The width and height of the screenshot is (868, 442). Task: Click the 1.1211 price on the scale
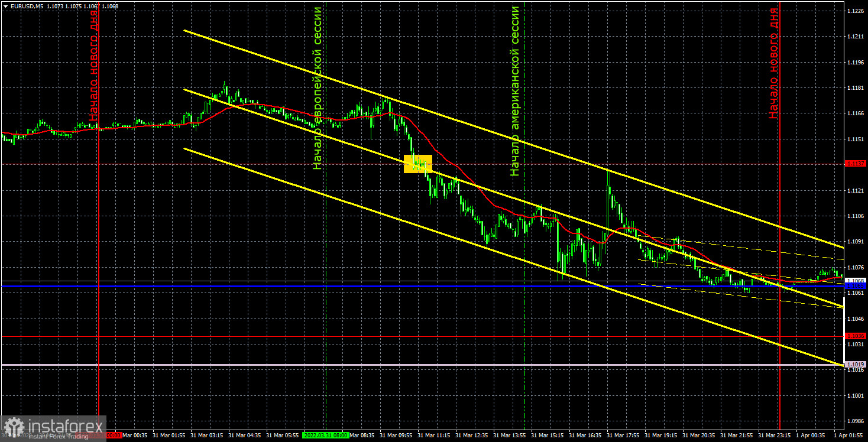coord(855,37)
